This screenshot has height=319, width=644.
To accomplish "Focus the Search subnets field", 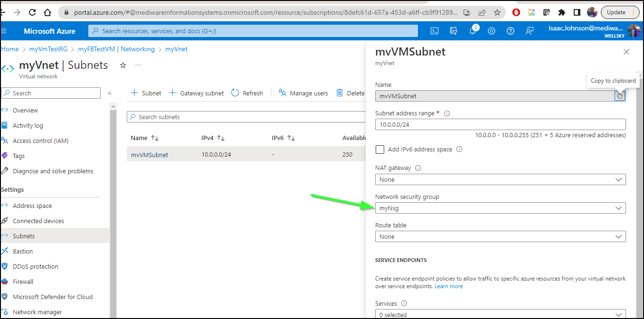I will tap(246, 117).
